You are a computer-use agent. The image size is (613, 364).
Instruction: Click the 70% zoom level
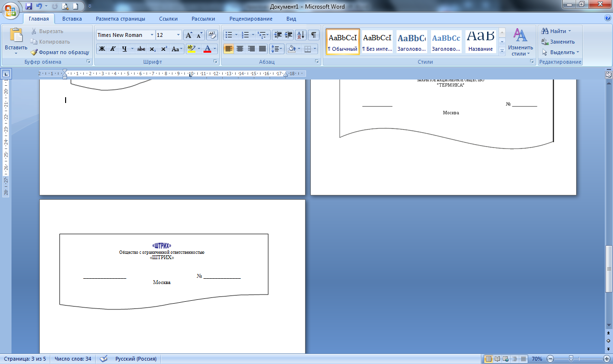tap(537, 359)
